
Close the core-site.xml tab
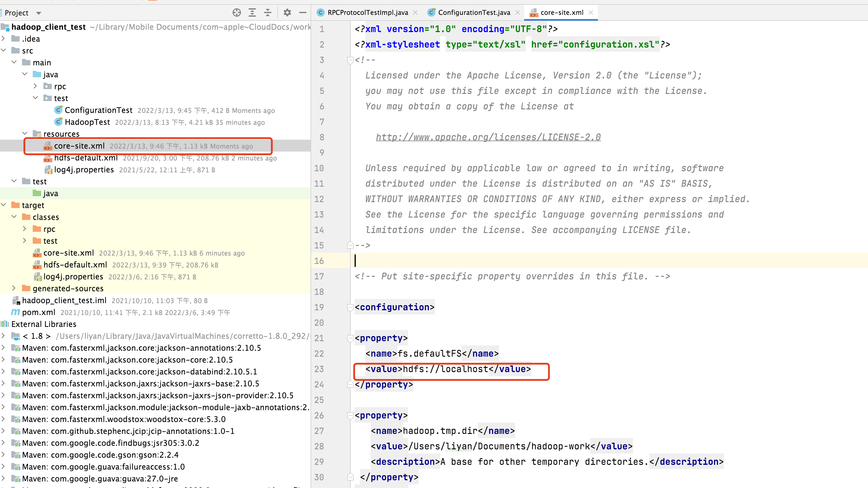(590, 12)
